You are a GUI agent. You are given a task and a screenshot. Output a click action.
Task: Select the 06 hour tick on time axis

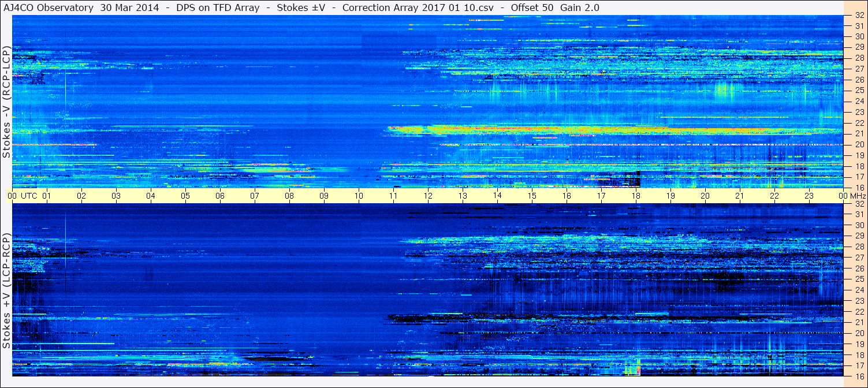[220, 196]
